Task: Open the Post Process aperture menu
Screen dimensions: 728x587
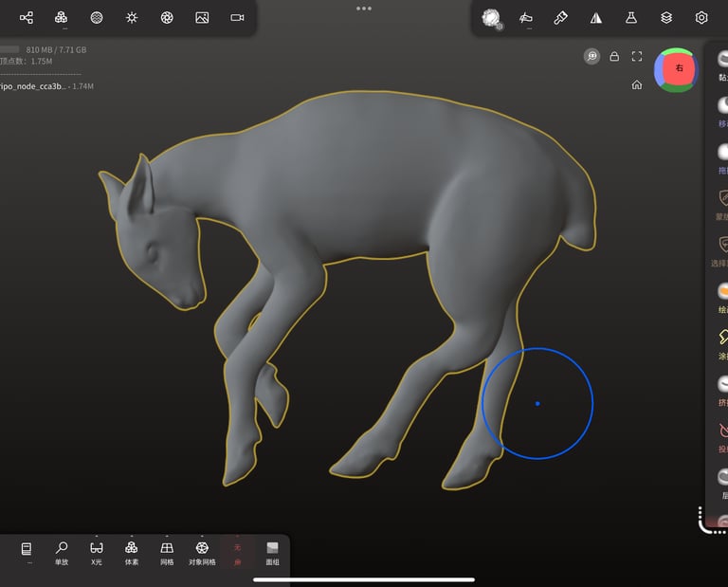Action: click(x=167, y=18)
